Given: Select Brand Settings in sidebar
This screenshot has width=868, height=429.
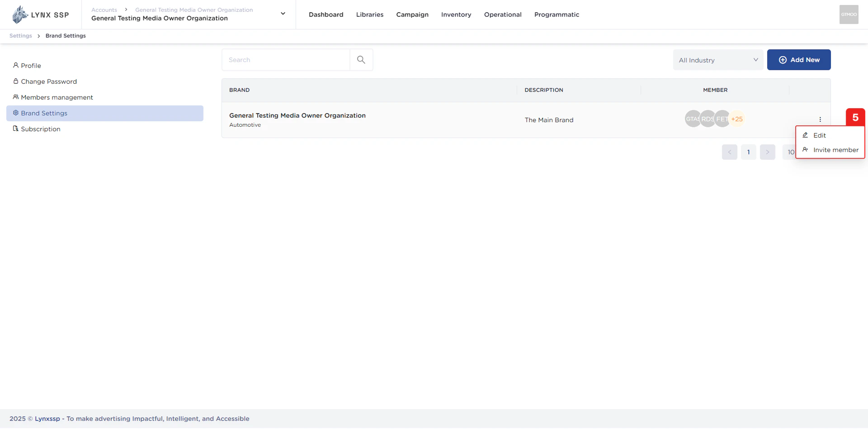Looking at the screenshot, I should (x=105, y=113).
